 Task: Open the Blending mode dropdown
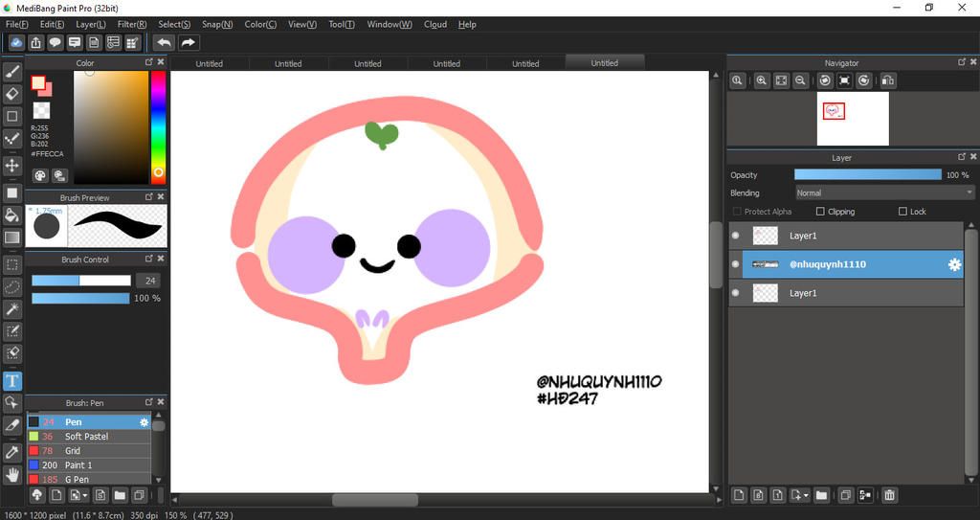[884, 192]
